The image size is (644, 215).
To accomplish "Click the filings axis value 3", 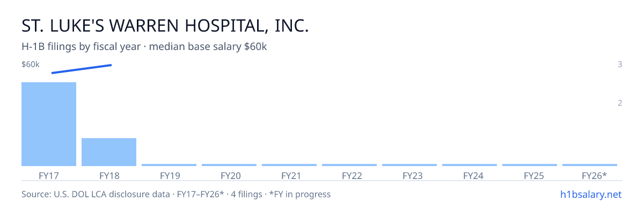I will point(620,64).
